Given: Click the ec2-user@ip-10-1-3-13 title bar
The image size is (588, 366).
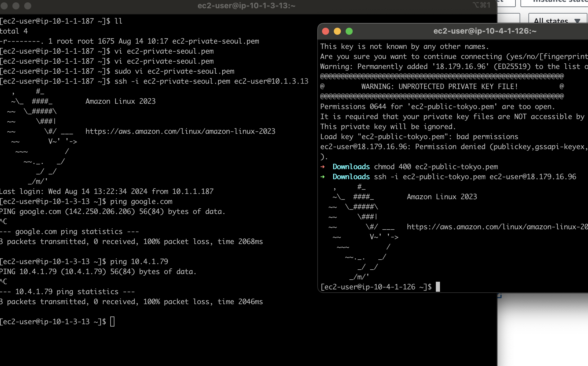Looking at the screenshot, I should tap(246, 6).
